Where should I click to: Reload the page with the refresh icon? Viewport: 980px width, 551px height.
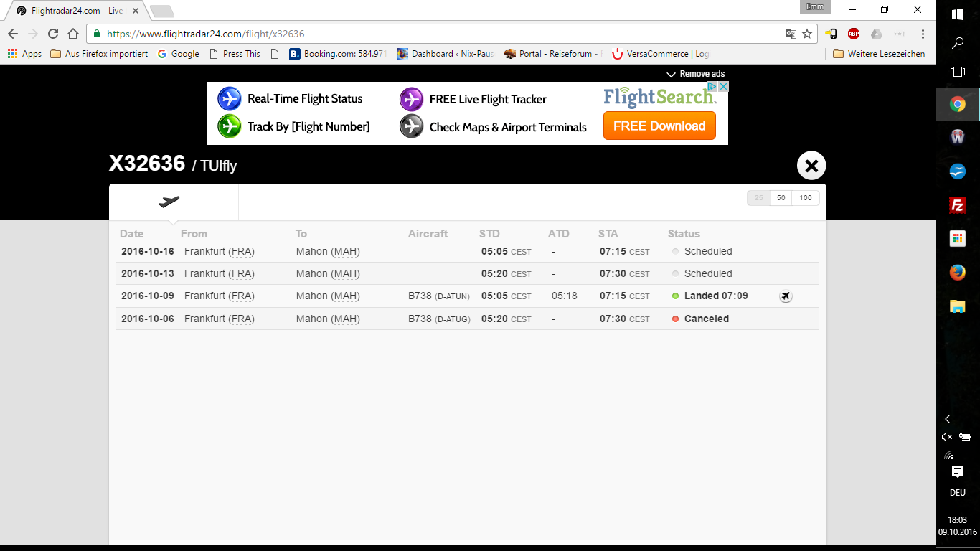click(x=53, y=34)
